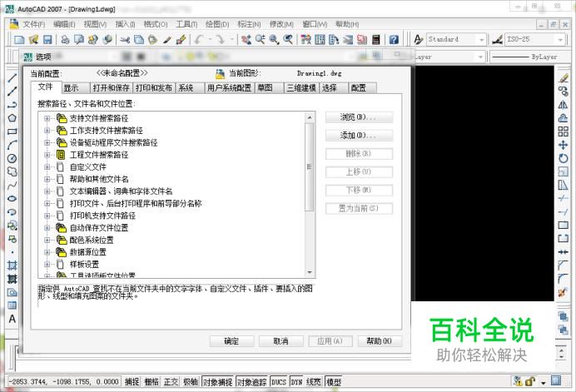Expand 样板设置 tree node
The width and height of the screenshot is (576, 392).
click(47, 264)
